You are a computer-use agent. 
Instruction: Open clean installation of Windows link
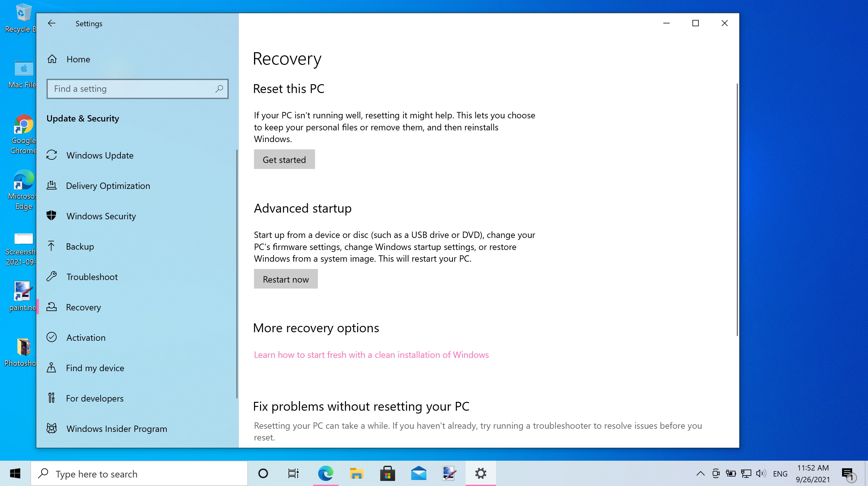pos(371,354)
